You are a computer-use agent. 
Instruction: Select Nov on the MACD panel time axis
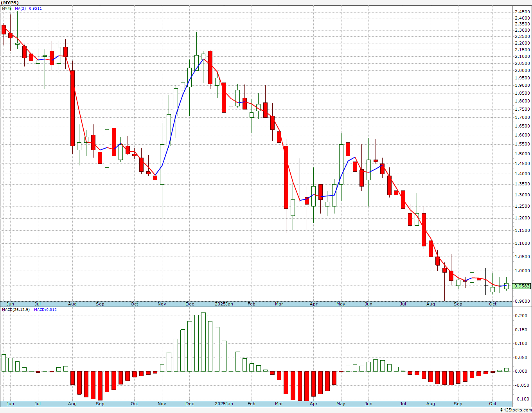(162, 404)
